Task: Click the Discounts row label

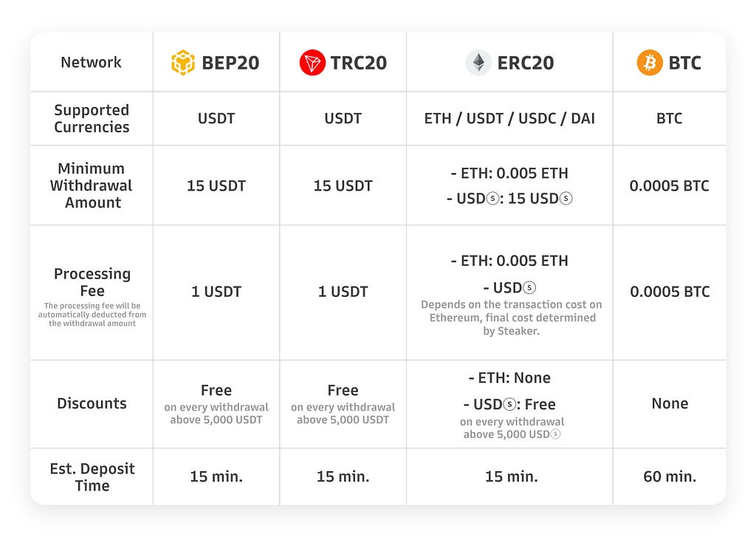Action: tap(92, 403)
